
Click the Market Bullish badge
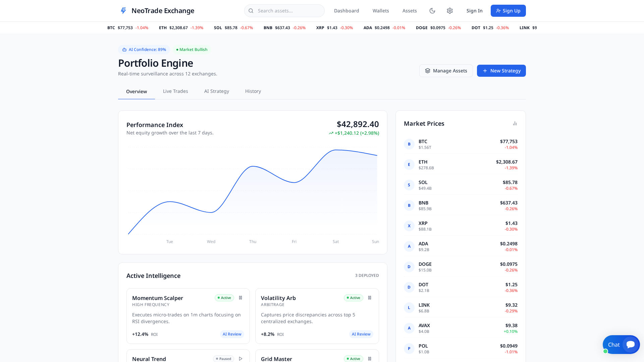192,50
